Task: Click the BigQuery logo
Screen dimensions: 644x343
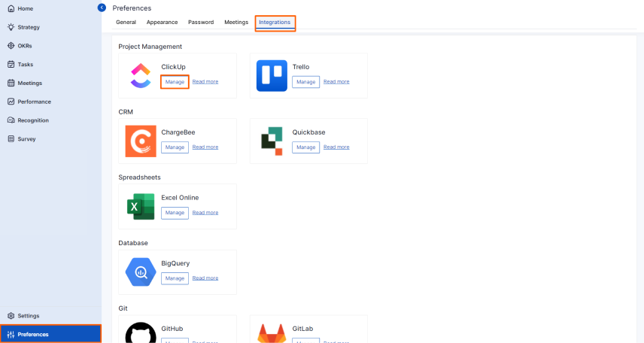Action: point(141,272)
